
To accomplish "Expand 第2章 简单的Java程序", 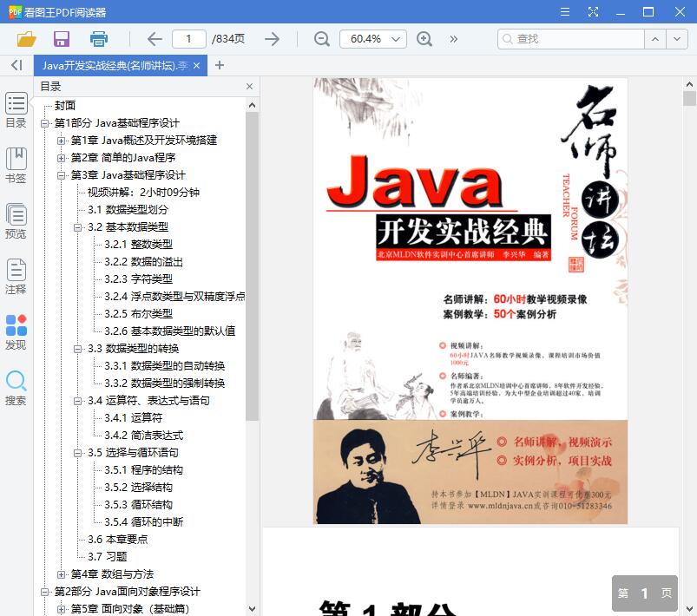I will click(61, 158).
